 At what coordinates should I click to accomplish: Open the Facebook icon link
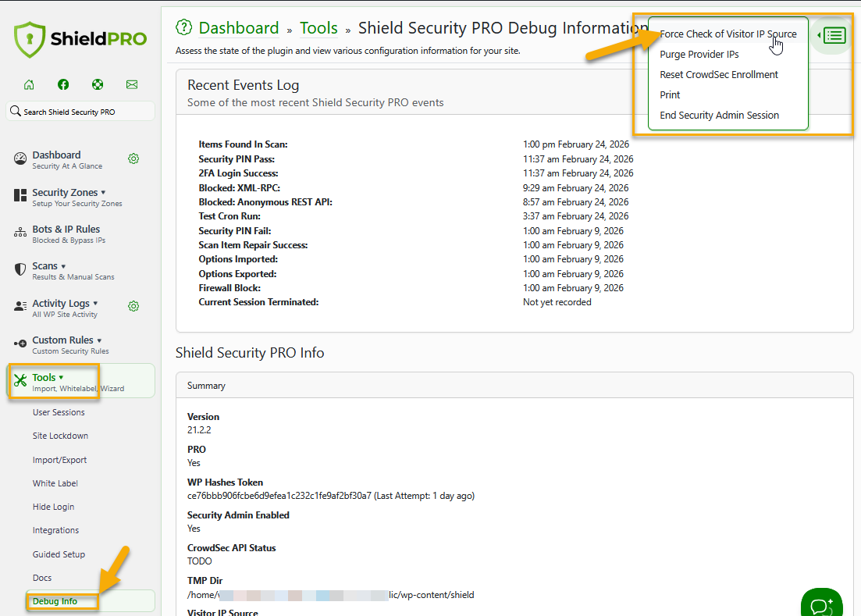point(63,84)
